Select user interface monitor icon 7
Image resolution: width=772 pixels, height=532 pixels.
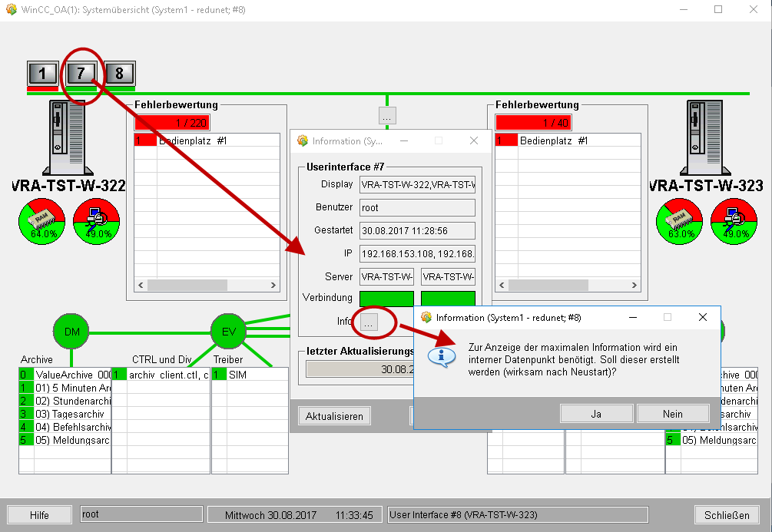81,74
